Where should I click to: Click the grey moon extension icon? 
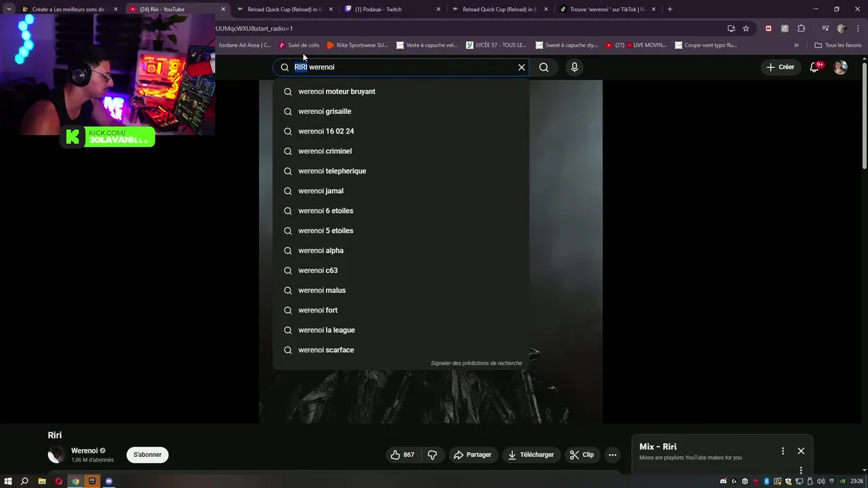[x=785, y=28]
